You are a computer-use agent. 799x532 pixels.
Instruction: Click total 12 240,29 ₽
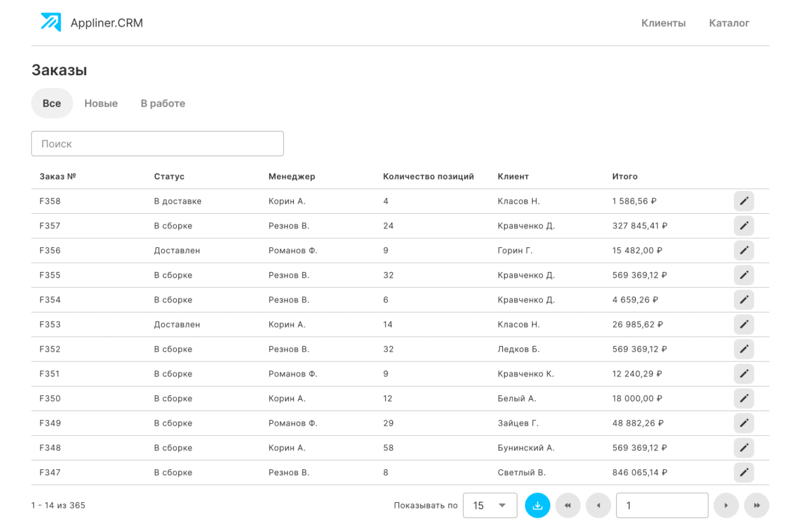637,373
